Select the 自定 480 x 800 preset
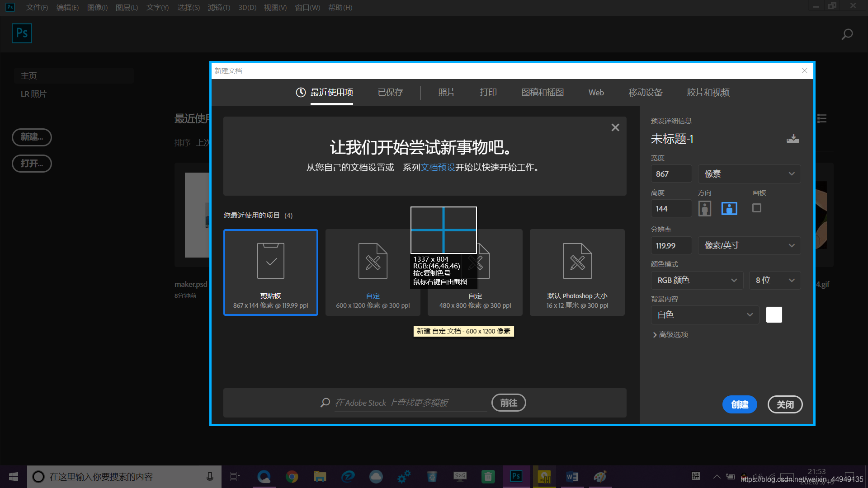This screenshot has width=868, height=488. click(475, 272)
